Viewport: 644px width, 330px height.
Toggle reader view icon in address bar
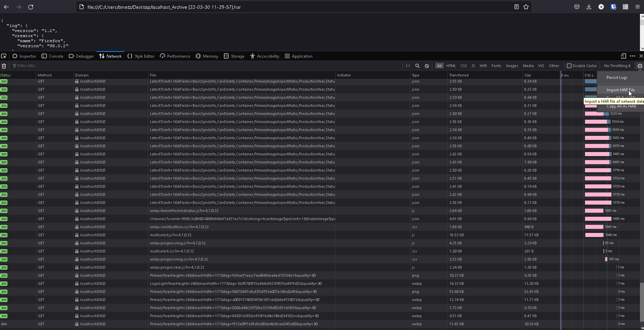[516, 7]
